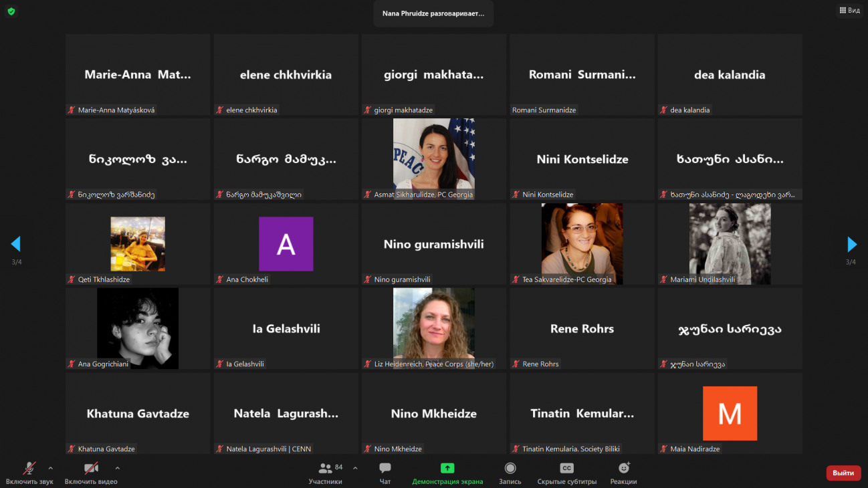The width and height of the screenshot is (868, 488).
Task: Open the Участники participants panel icon
Action: 326,469
